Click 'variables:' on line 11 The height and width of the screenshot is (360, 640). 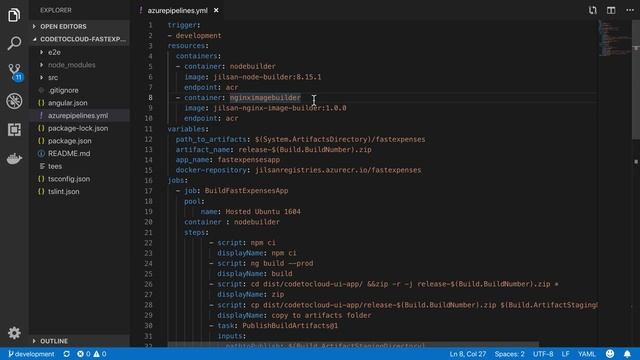tap(188, 129)
